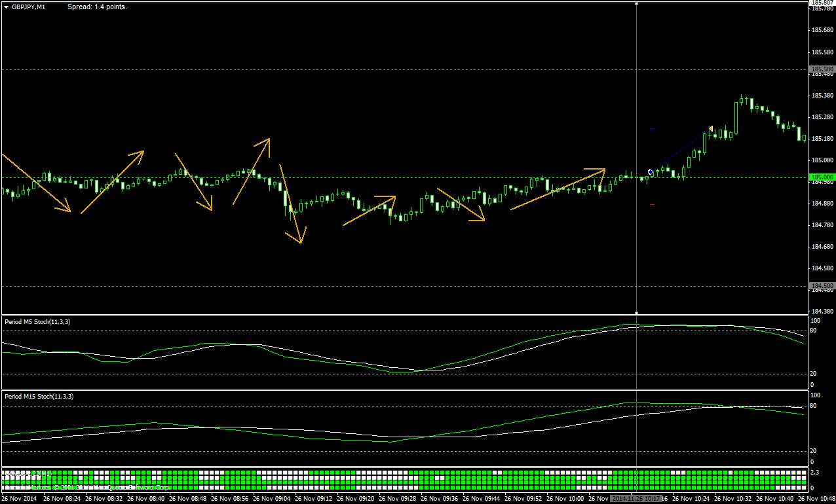Click the 185.680 price scale value

coord(823,31)
